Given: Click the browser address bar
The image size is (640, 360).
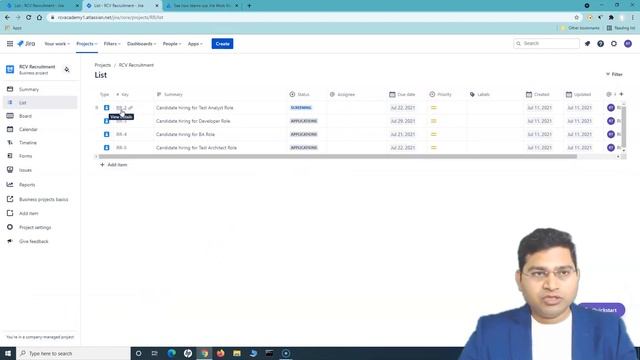Looking at the screenshot, I should [310, 18].
